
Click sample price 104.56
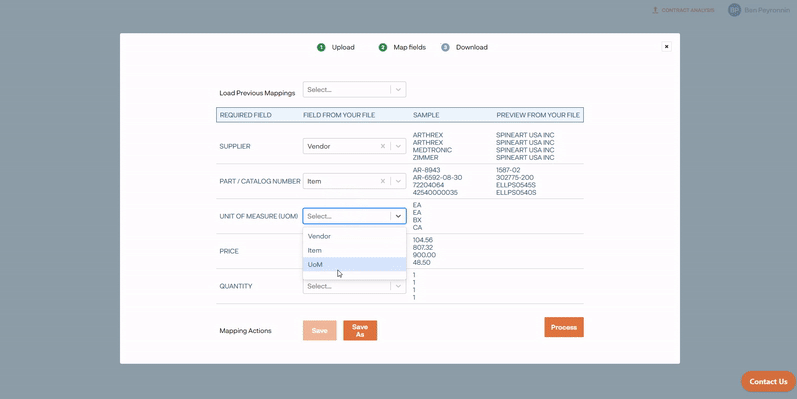coord(423,240)
